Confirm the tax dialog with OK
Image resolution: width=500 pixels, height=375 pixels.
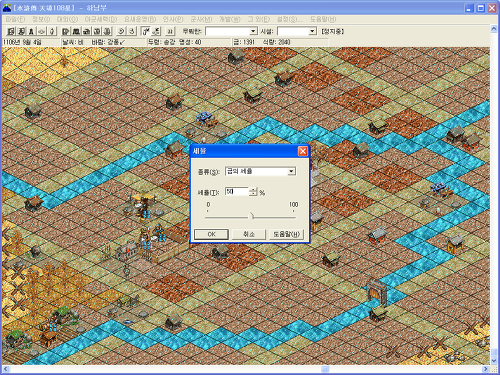pyautogui.click(x=211, y=234)
